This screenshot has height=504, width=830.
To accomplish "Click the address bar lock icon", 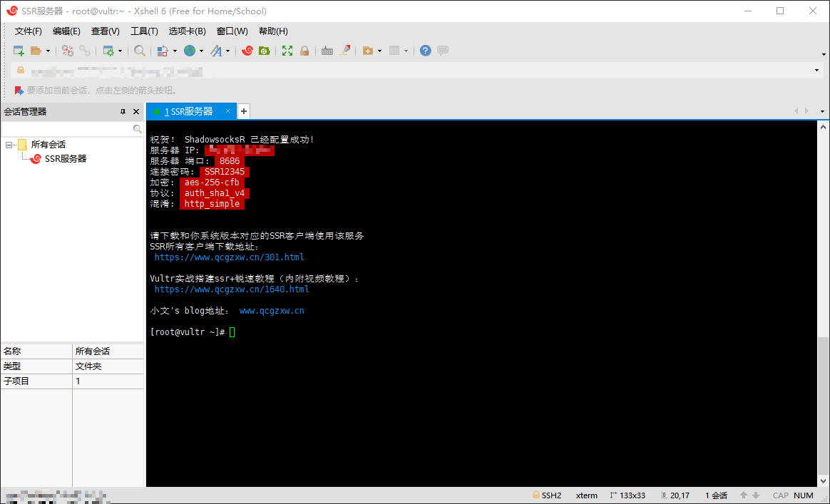I will 21,70.
